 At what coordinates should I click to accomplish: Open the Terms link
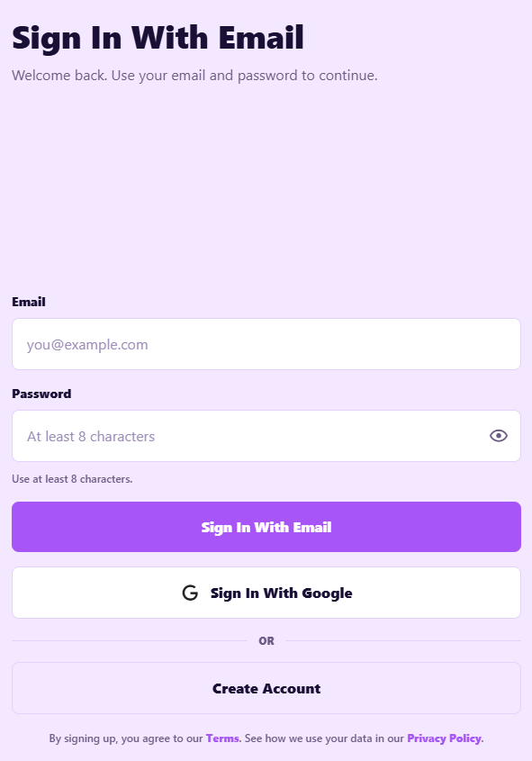[x=222, y=738]
